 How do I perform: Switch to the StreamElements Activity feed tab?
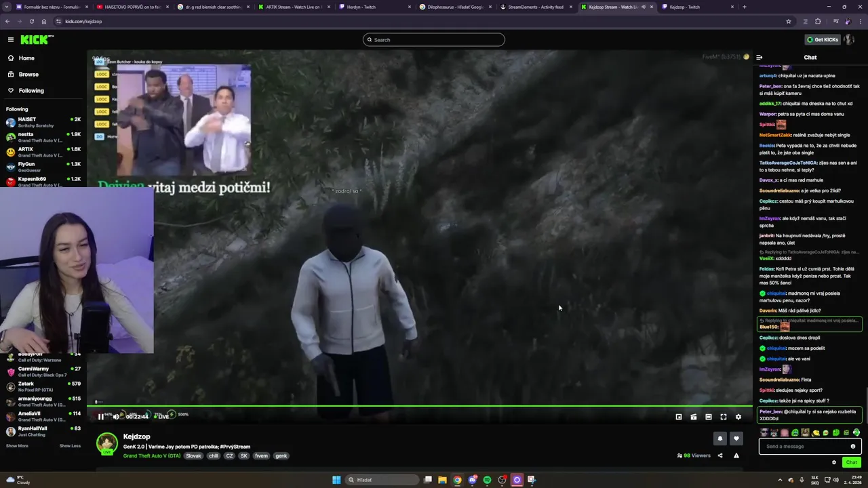tap(536, 7)
